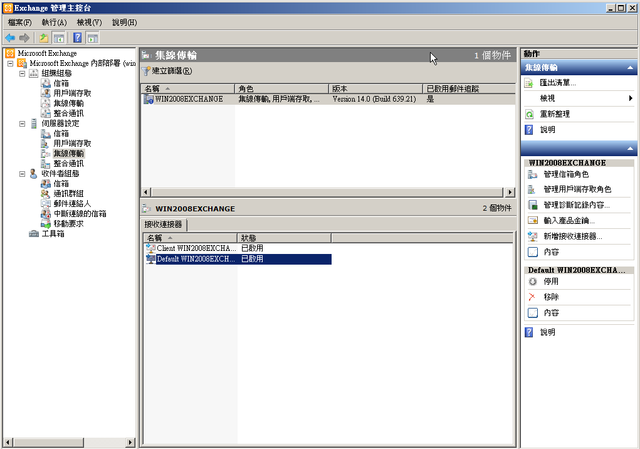Click the Forward arrow toolbar icon

click(x=24, y=38)
